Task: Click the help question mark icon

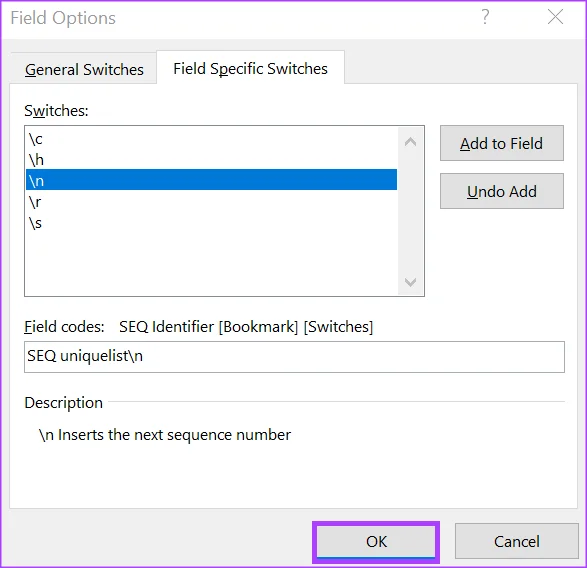Action: tap(485, 17)
